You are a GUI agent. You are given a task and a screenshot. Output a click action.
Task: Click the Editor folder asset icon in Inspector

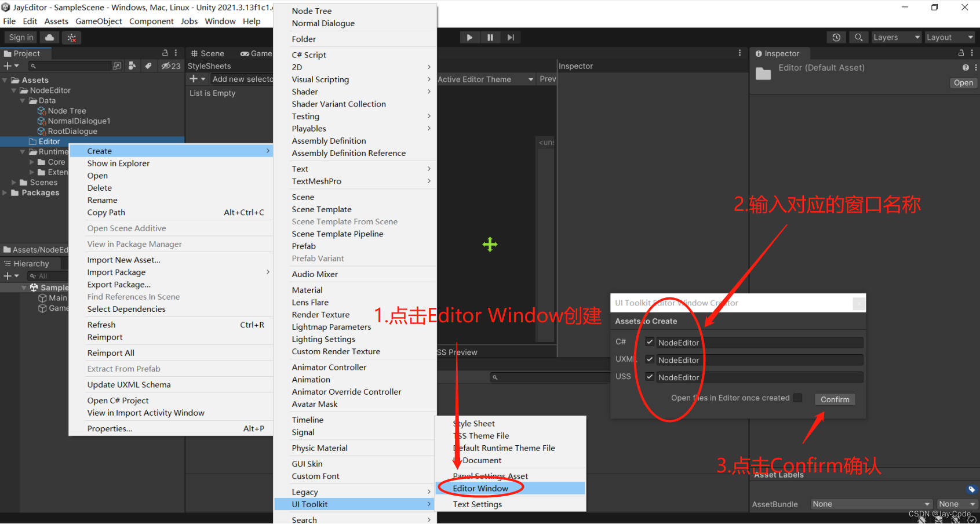(763, 74)
